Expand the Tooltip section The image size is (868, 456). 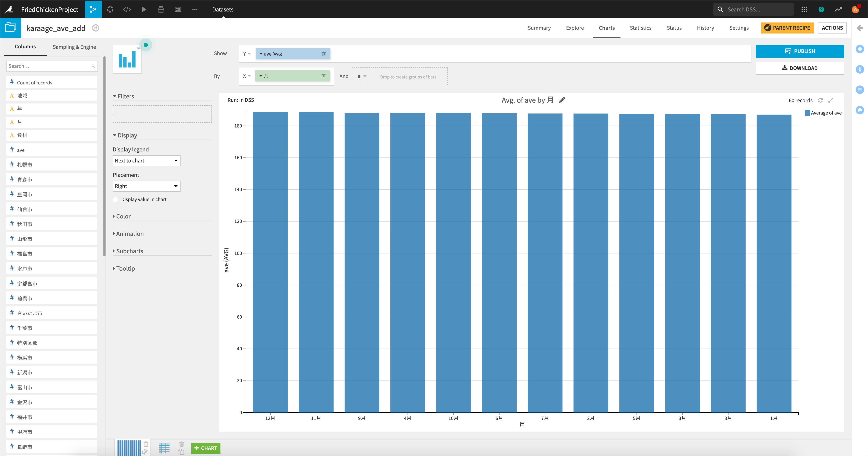coord(125,269)
